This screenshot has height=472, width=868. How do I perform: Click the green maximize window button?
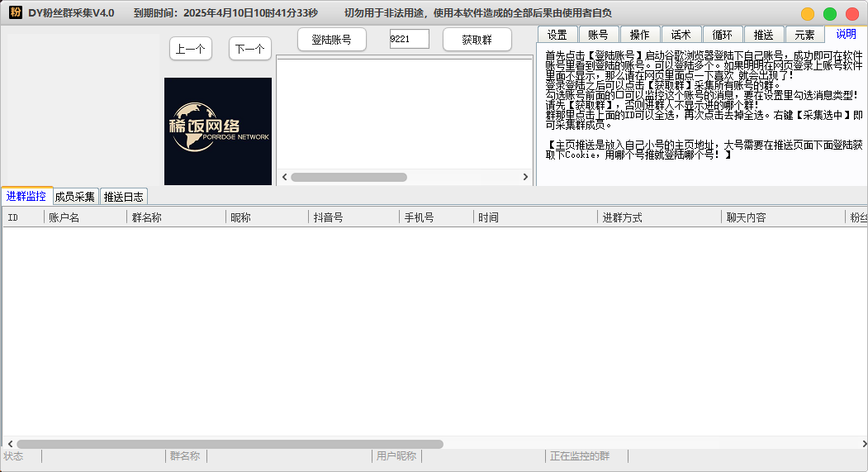(x=830, y=14)
